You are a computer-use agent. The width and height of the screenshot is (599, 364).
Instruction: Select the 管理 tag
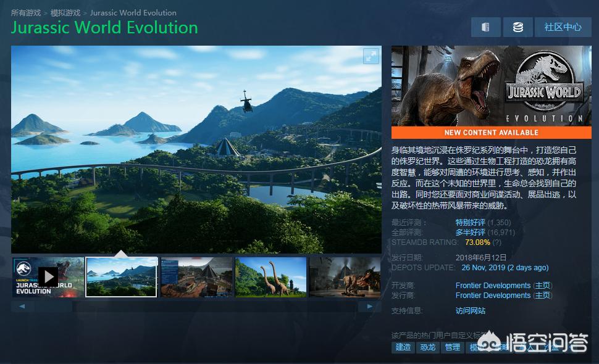point(453,347)
